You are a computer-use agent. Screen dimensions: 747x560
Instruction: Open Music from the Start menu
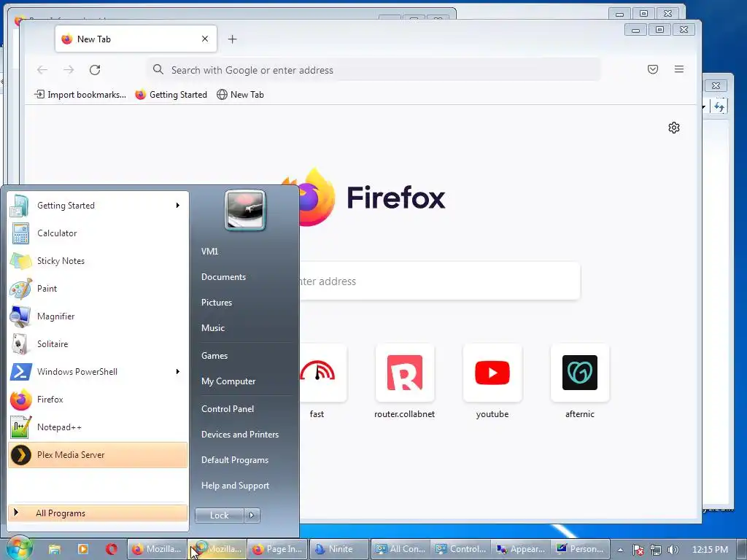click(213, 328)
